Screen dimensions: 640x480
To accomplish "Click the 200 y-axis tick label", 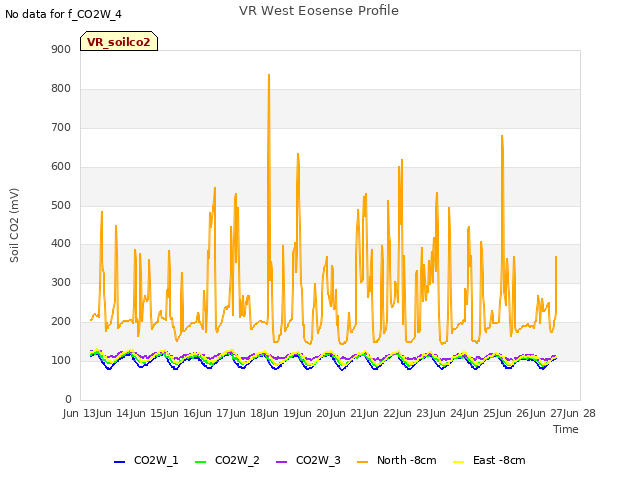I will pyautogui.click(x=61, y=322).
